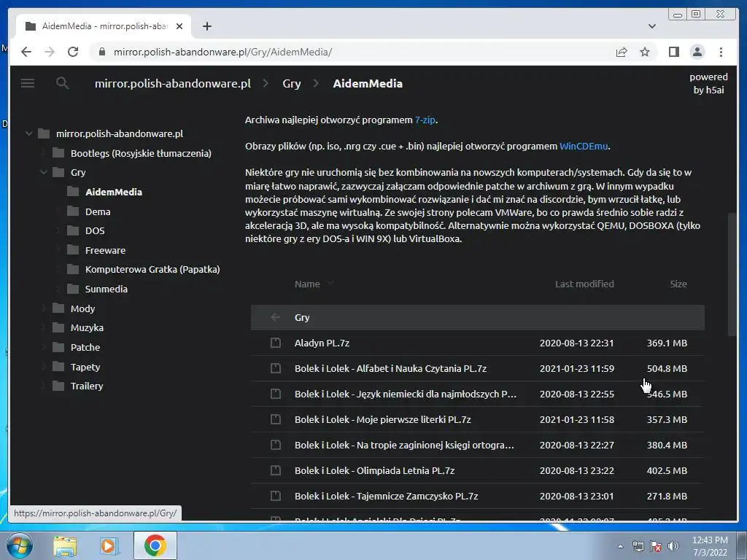Select Freeware folder in the tree
Screen dimensions: 747x560
[x=105, y=251]
